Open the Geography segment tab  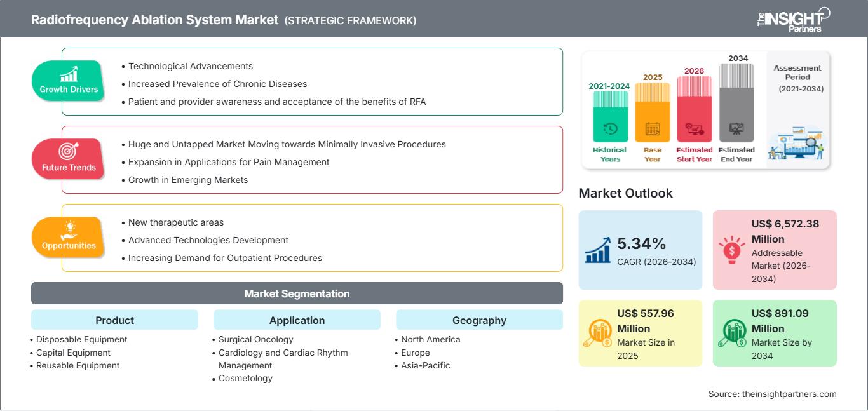click(x=479, y=320)
